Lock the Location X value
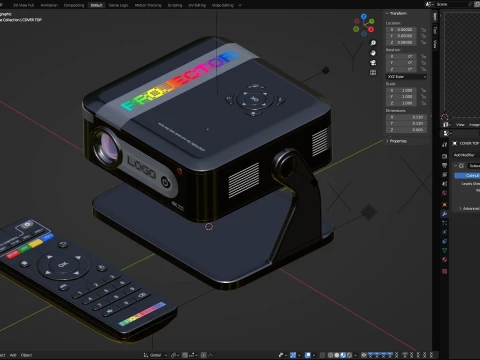Image resolution: width=480 pixels, height=360 pixels. 424,30
